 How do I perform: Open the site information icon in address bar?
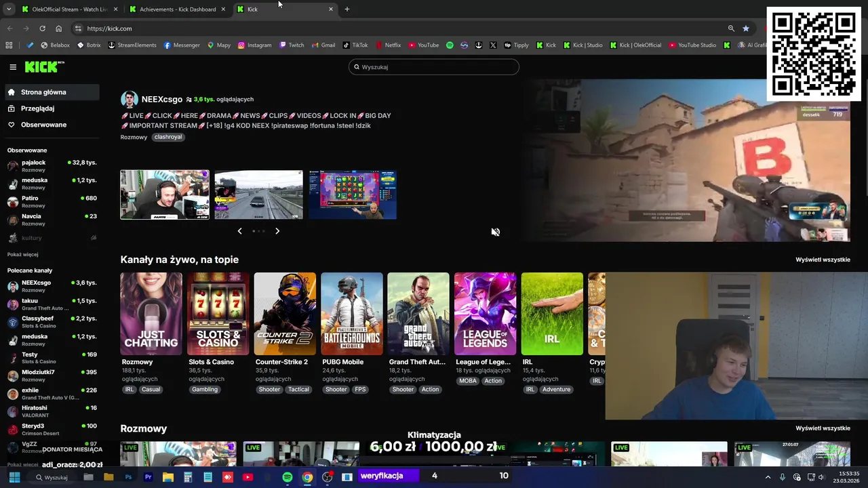point(78,28)
